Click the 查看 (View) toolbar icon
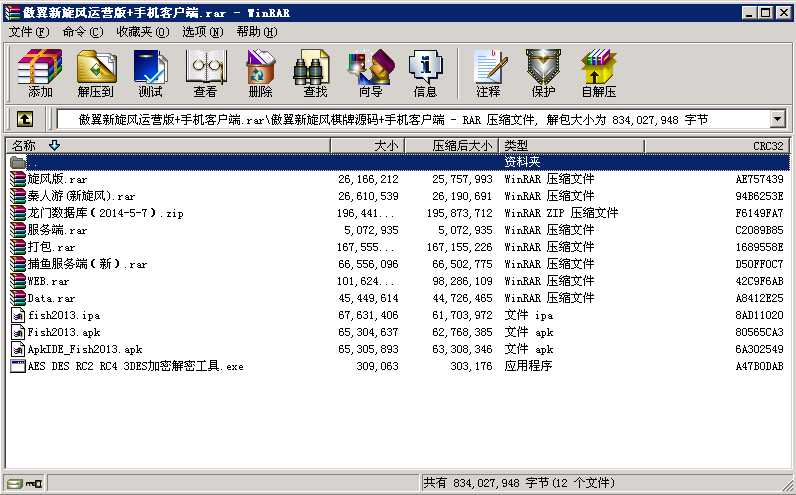 point(205,73)
